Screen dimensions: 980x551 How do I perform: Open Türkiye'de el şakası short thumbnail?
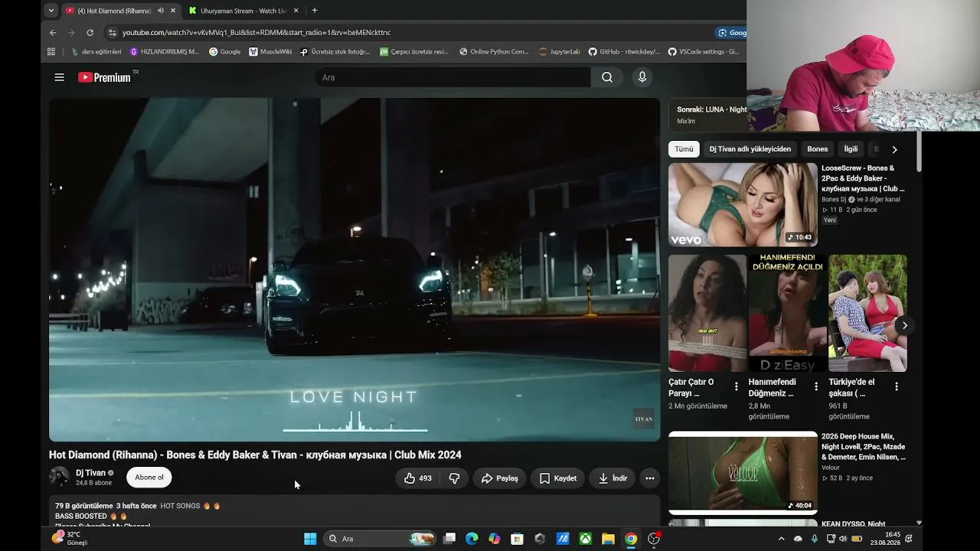[867, 313]
